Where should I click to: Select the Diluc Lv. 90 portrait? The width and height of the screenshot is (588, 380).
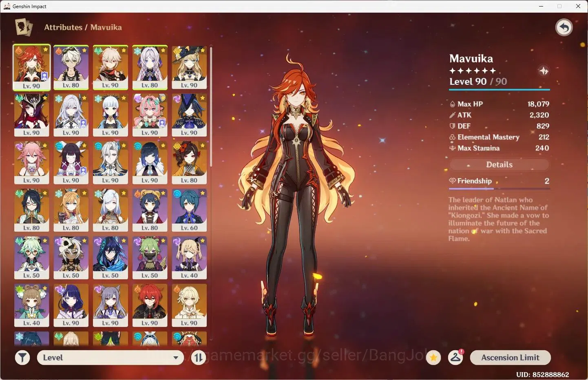pyautogui.click(x=150, y=306)
